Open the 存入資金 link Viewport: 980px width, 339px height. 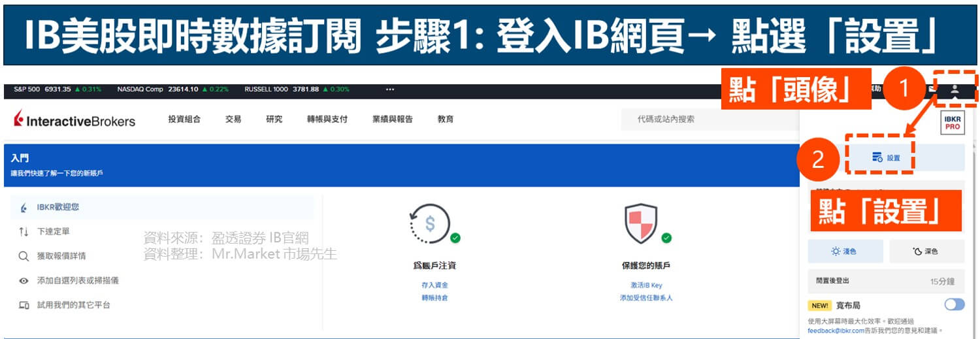coord(435,285)
